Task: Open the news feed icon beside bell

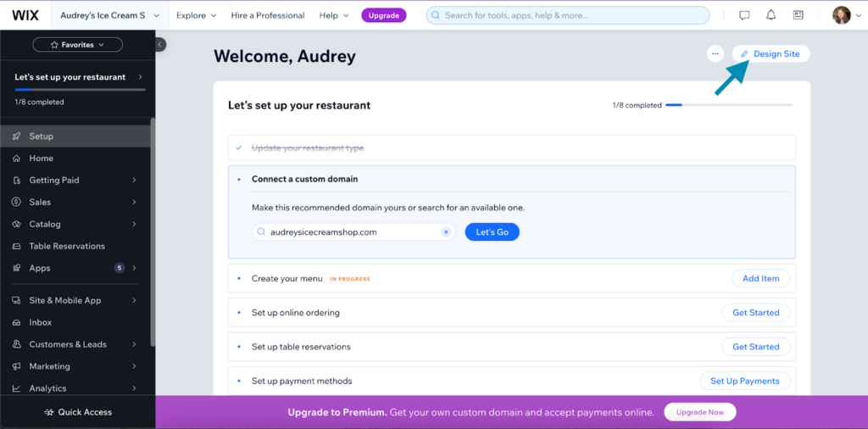Action: 798,15
